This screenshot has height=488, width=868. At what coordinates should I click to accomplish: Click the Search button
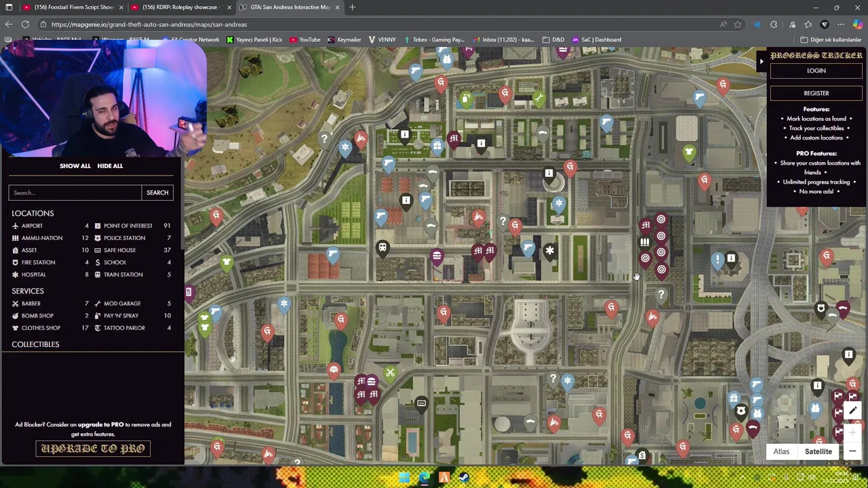[x=157, y=192]
